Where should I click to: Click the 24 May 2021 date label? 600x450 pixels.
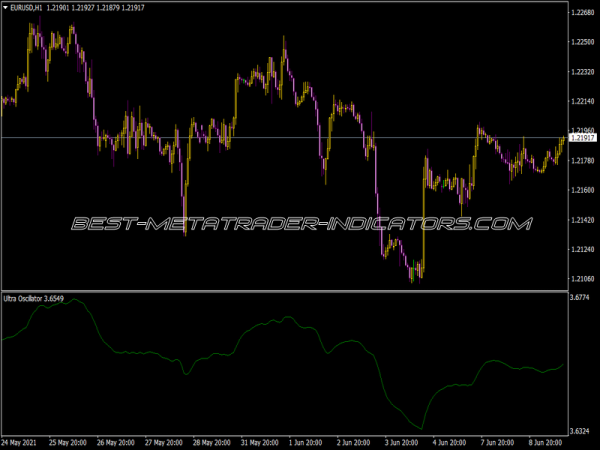(x=22, y=443)
